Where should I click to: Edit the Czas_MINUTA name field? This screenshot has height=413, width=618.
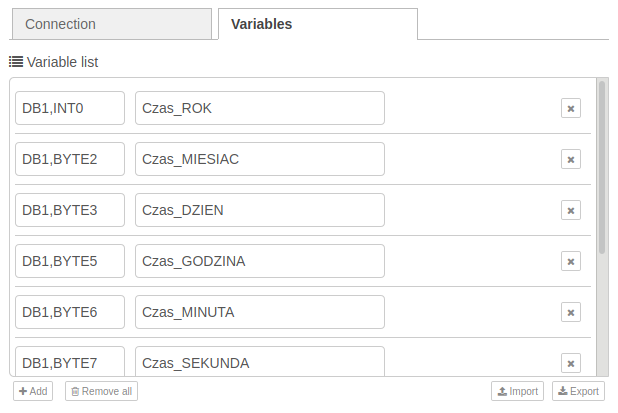pyautogui.click(x=260, y=312)
